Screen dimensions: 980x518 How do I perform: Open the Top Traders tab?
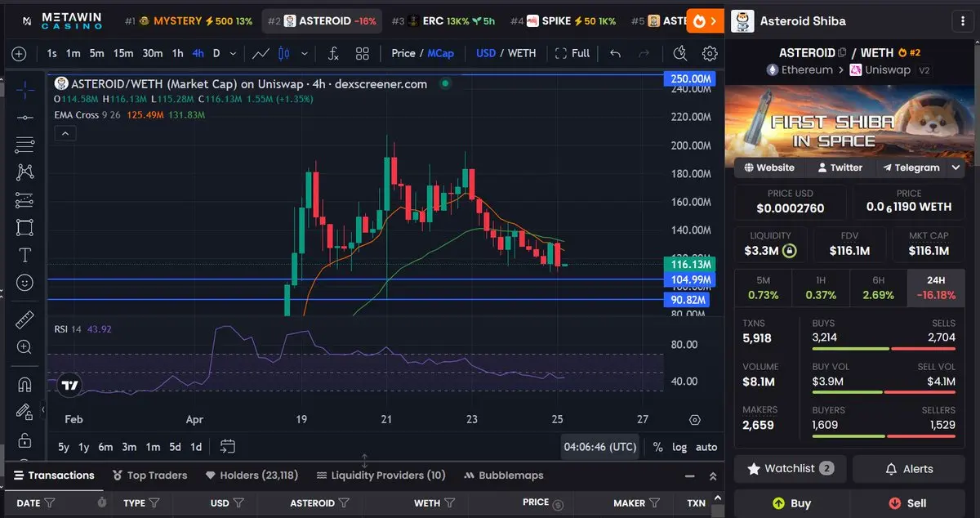[149, 475]
